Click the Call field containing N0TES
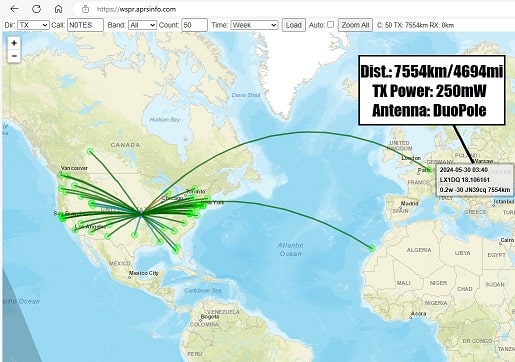 click(85, 25)
